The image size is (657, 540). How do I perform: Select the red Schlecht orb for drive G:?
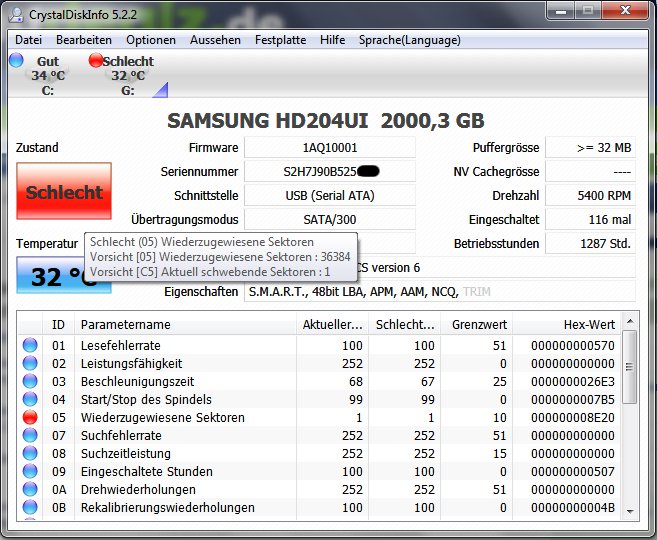[x=96, y=60]
